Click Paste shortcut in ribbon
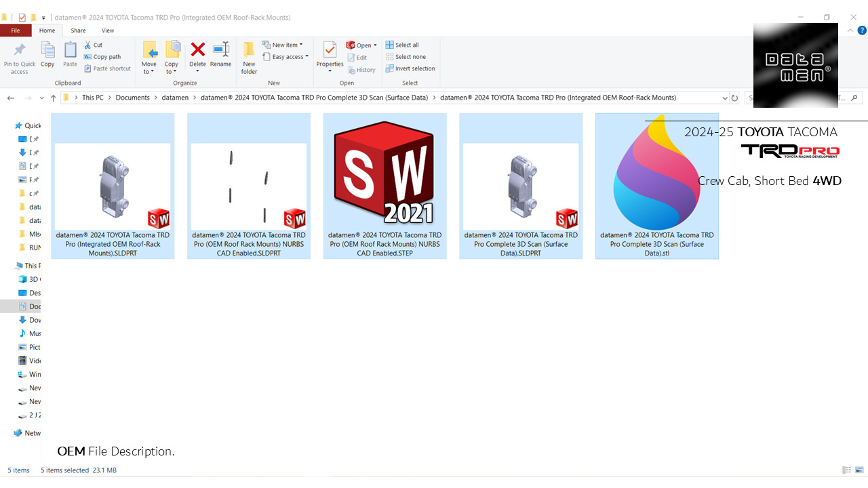 pyautogui.click(x=107, y=68)
